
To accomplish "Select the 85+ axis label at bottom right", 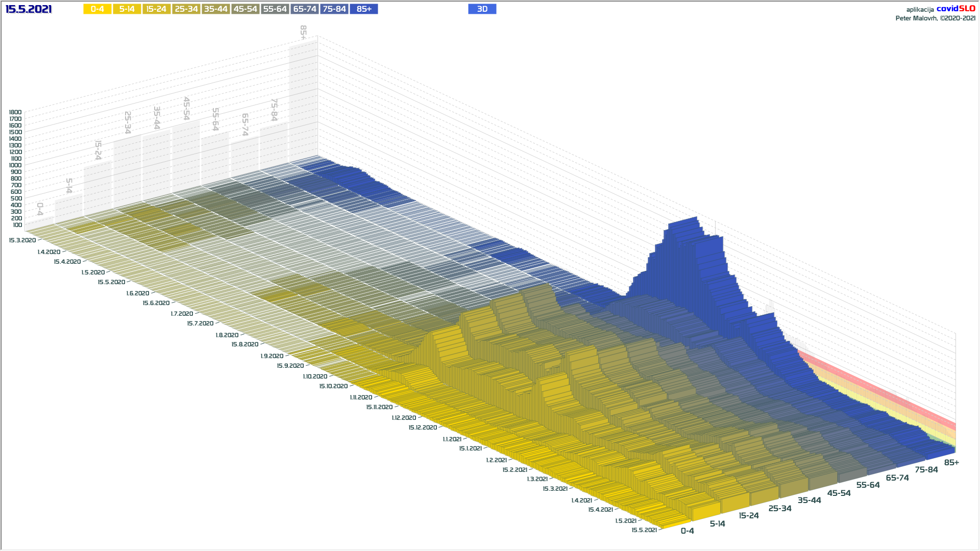I will [x=951, y=463].
